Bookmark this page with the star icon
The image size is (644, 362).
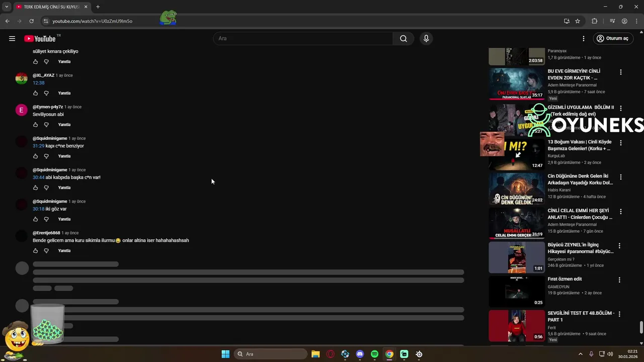(578, 21)
